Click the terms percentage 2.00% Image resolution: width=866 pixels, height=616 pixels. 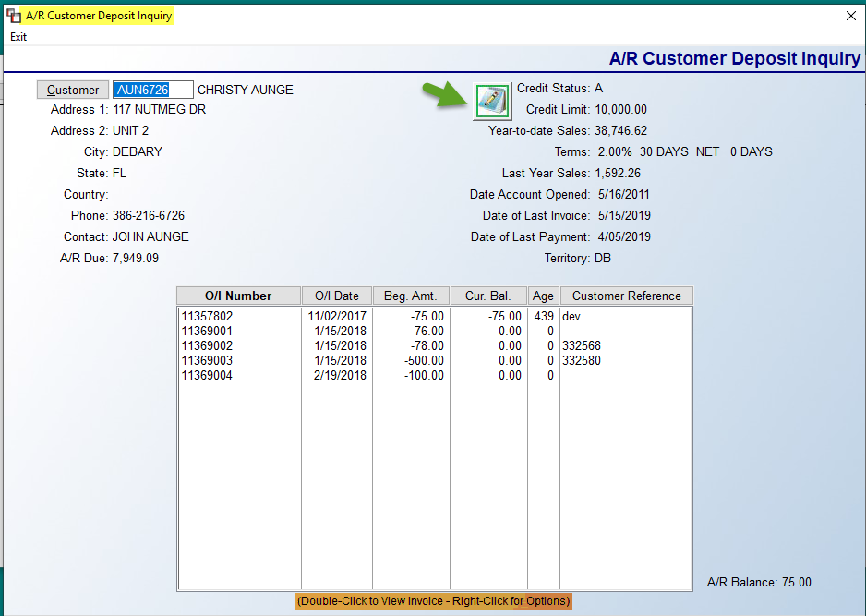(x=615, y=152)
